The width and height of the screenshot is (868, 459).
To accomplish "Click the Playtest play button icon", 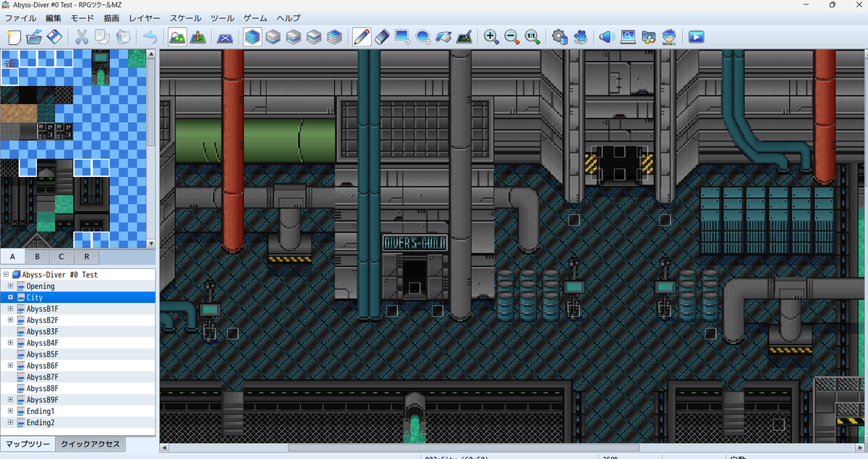I will pyautogui.click(x=696, y=37).
